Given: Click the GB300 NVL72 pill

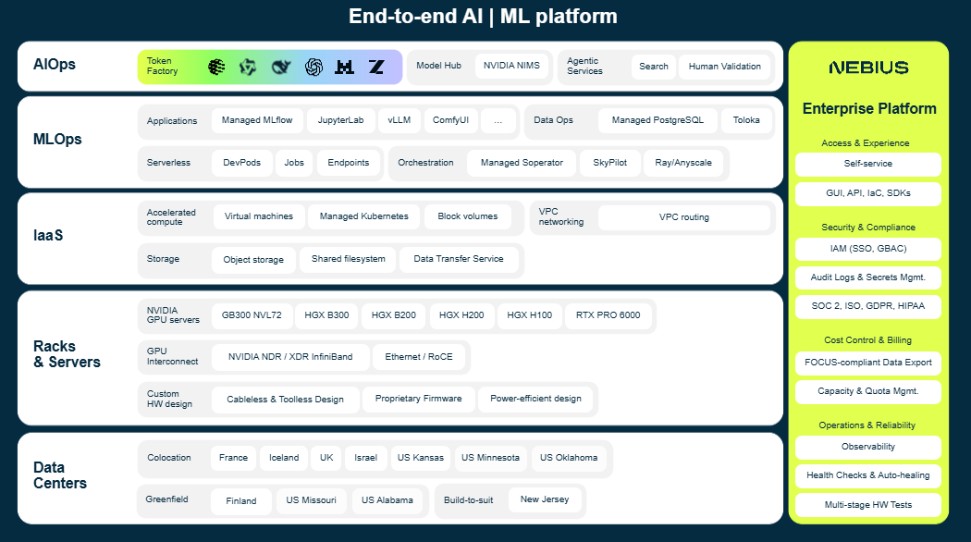Looking at the screenshot, I should point(251,315).
